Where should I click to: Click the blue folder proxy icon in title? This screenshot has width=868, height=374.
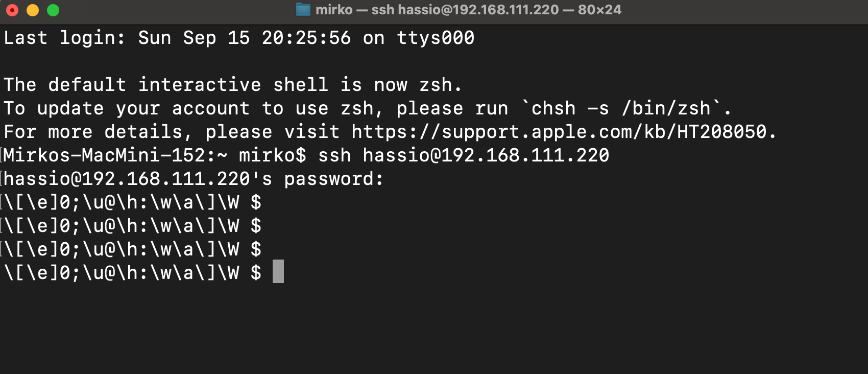[x=303, y=10]
